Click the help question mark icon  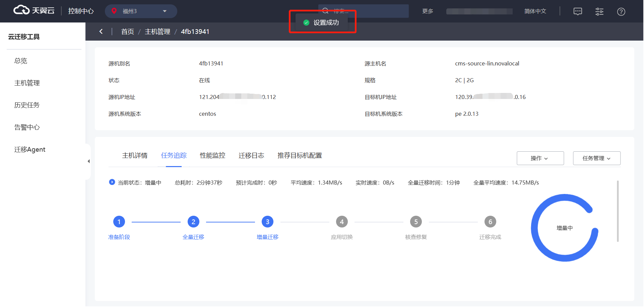(621, 12)
